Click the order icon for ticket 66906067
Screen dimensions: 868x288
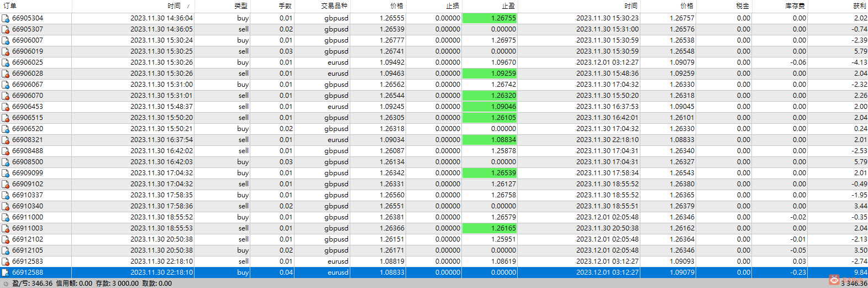point(6,85)
